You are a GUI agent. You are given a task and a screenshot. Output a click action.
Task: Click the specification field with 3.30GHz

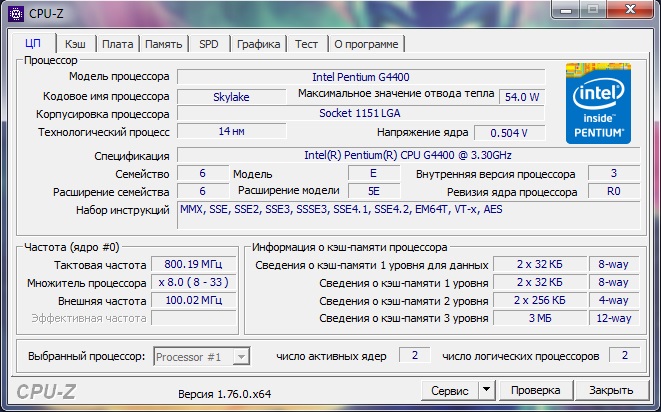point(408,155)
